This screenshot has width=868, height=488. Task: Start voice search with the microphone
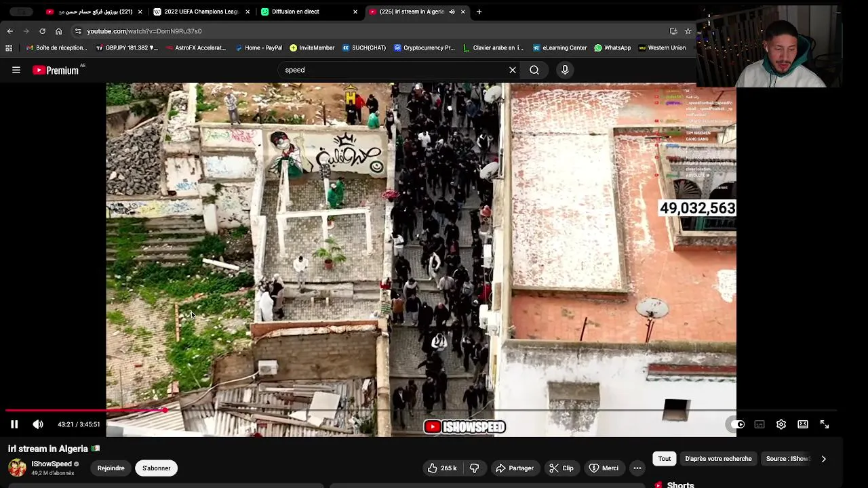click(565, 70)
